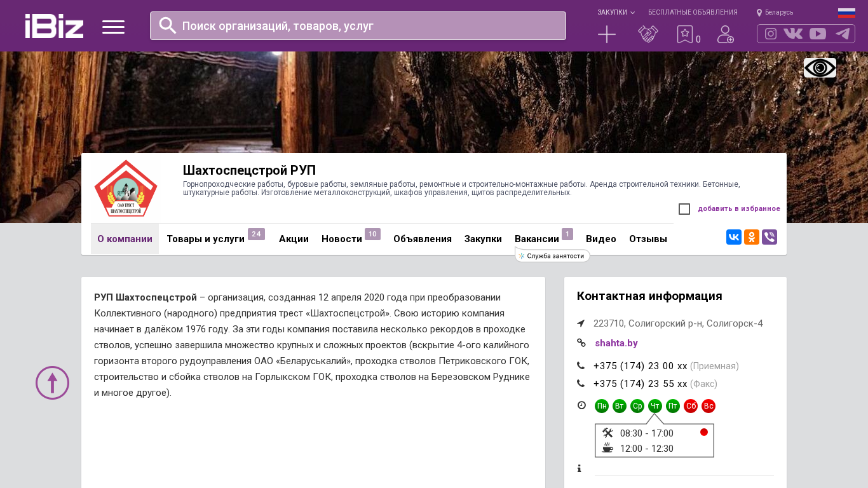The width and height of the screenshot is (868, 488).
Task: Open the favorites bookmark star icon
Action: coord(684,34)
